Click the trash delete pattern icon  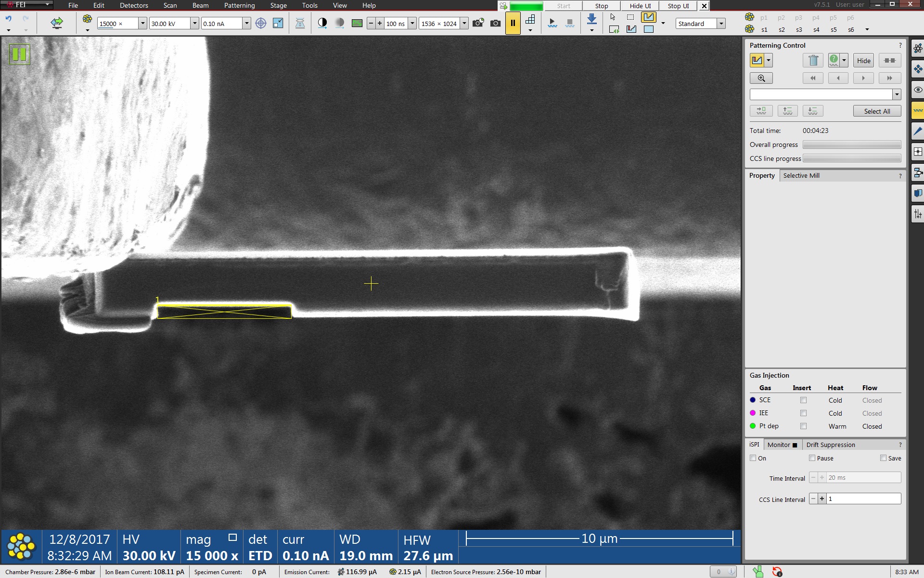(x=813, y=61)
